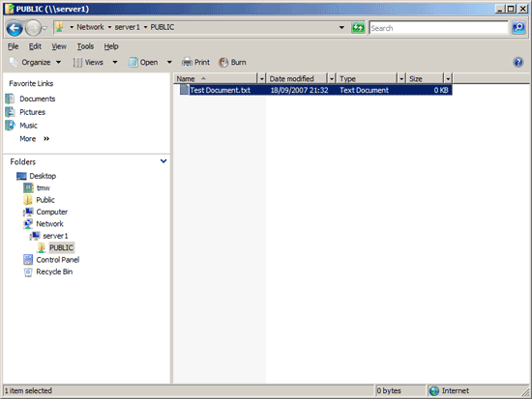Viewport: 532px width, 399px height.
Task: Open the Size column filter dropdown
Action: pos(448,78)
